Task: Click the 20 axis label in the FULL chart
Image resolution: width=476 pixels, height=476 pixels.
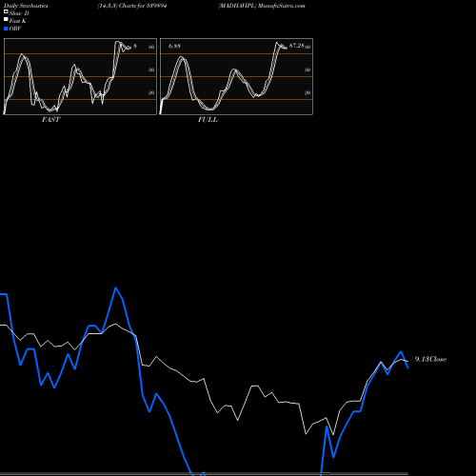Action: click(307, 92)
